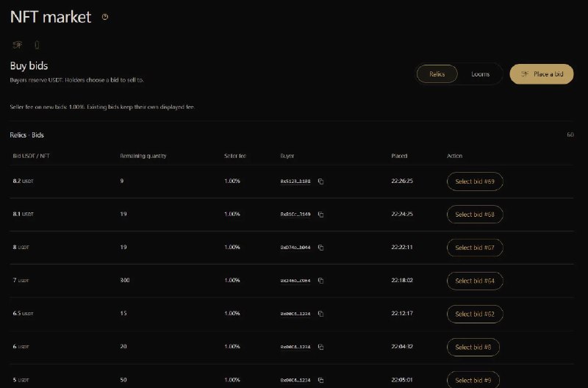The width and height of the screenshot is (588, 388).
Task: Click the 7 USDT bid price
Action: tap(21, 281)
